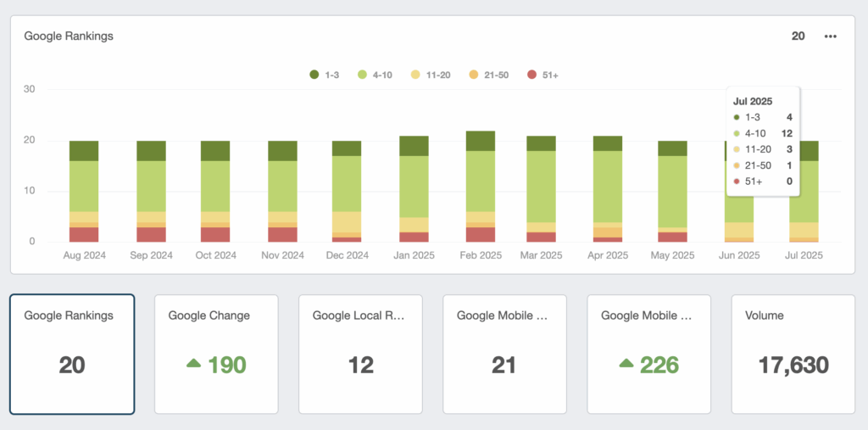This screenshot has width=868, height=430.
Task: Click the Nov 2024 bar
Action: click(x=282, y=192)
